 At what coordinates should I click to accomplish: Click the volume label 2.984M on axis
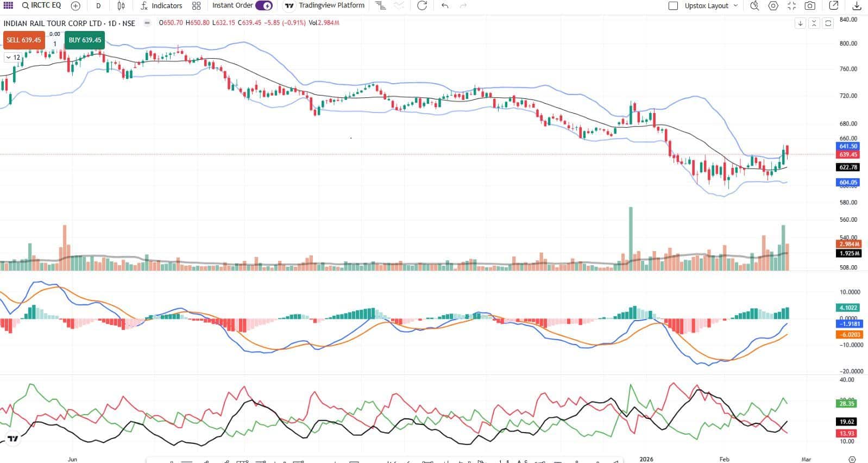(x=849, y=245)
